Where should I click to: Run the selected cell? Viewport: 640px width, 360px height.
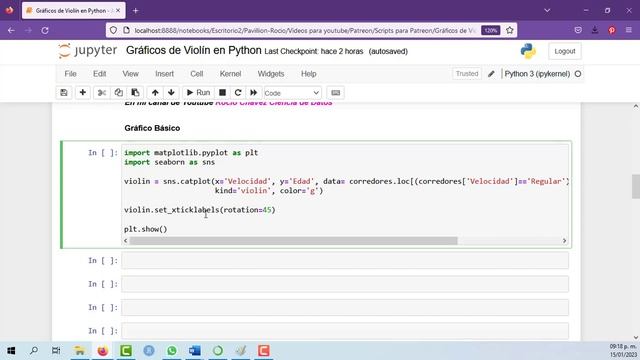tap(198, 93)
